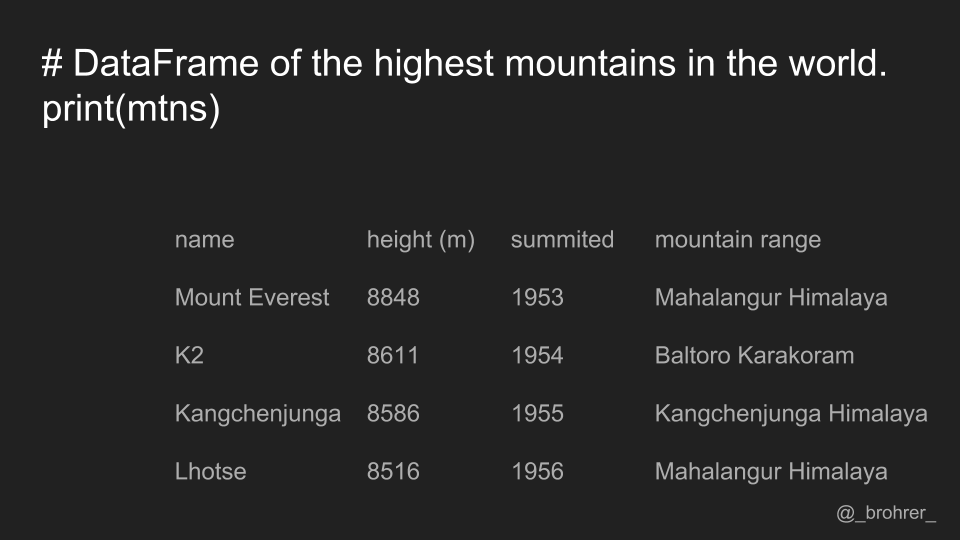Select the "summited" column header
The height and width of the screenshot is (540, 960).
click(x=562, y=240)
